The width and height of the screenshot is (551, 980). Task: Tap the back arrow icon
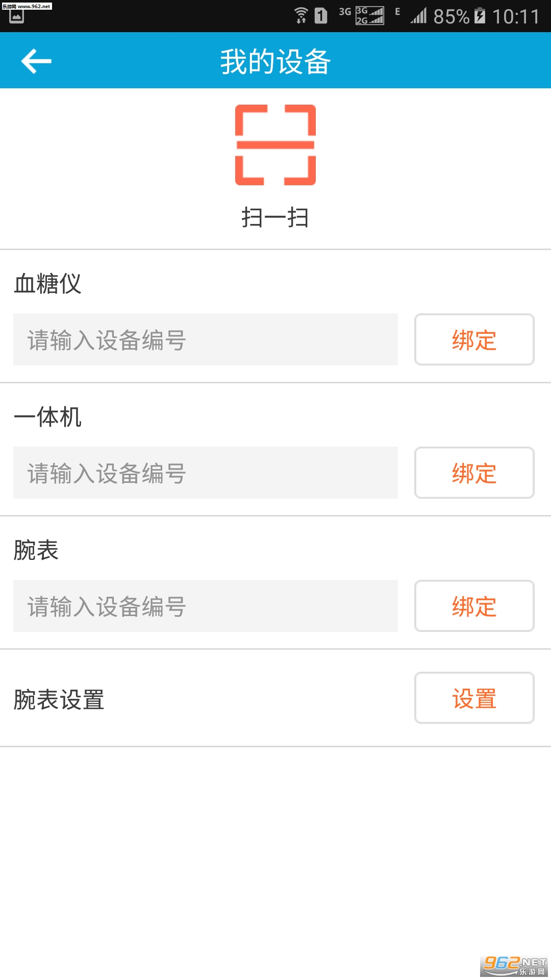point(36,61)
